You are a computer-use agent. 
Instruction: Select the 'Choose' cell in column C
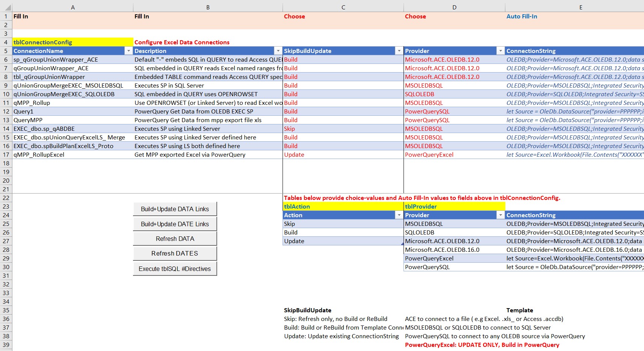click(343, 16)
